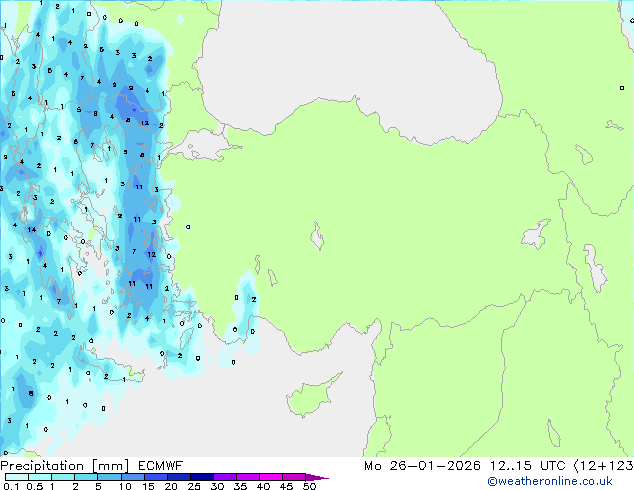Click the "Mo 26-01-2026" date text

click(422, 466)
